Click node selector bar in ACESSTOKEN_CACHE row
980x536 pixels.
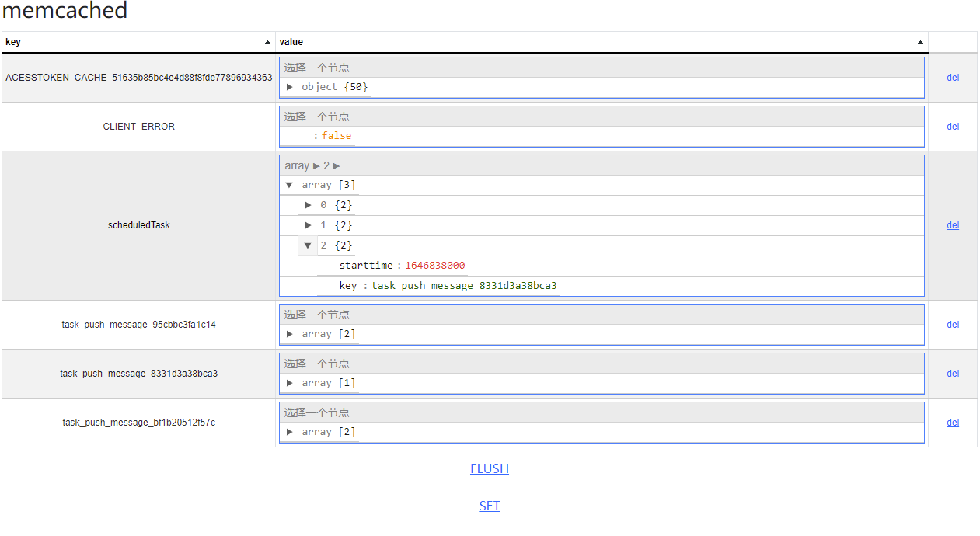coord(602,68)
